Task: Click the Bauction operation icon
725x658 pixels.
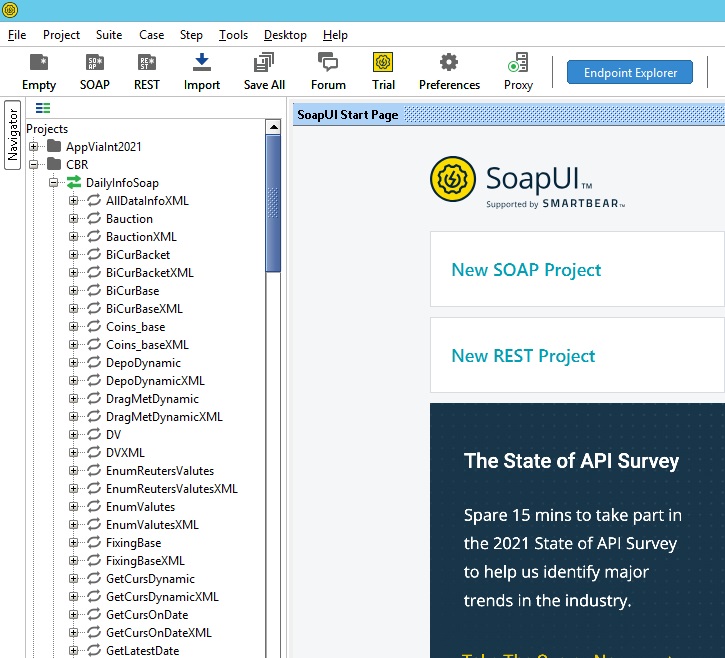Action: [x=94, y=218]
